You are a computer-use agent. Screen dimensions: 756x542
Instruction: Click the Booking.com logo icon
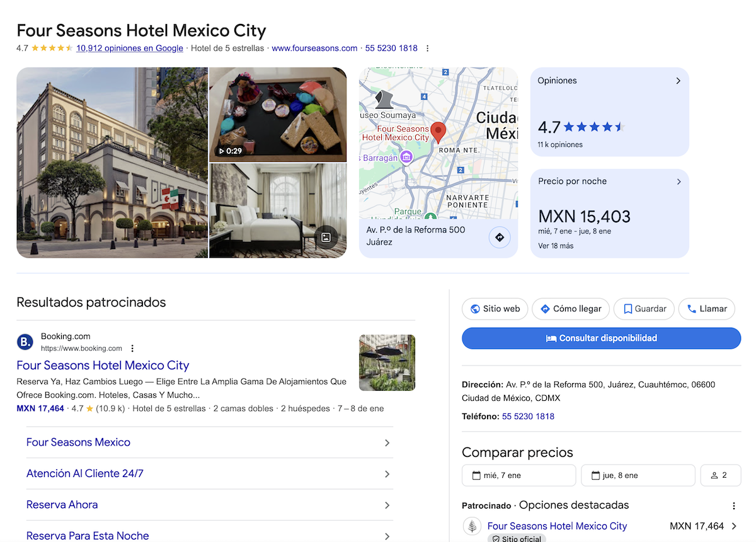click(25, 342)
